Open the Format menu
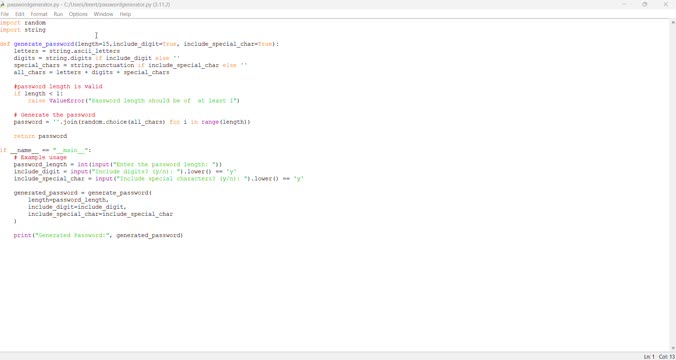Screen dimensions: 676x360 [x=39, y=14]
